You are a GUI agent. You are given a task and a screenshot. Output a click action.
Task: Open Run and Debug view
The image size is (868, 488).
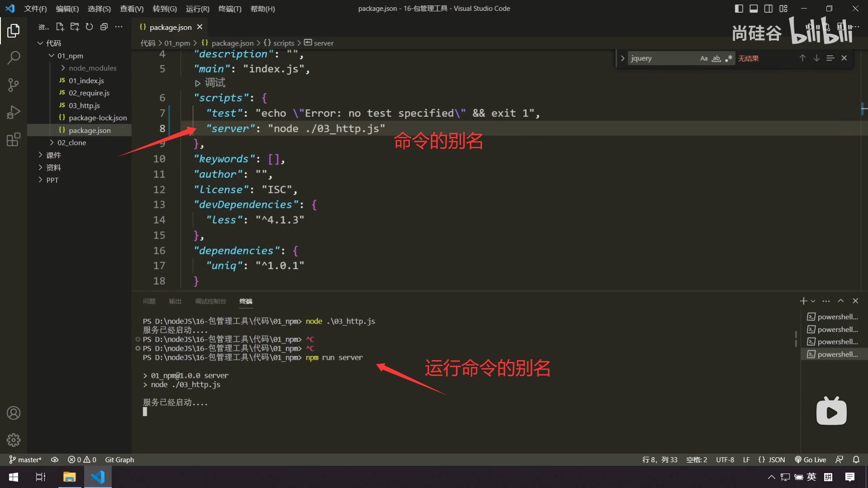pyautogui.click(x=14, y=112)
